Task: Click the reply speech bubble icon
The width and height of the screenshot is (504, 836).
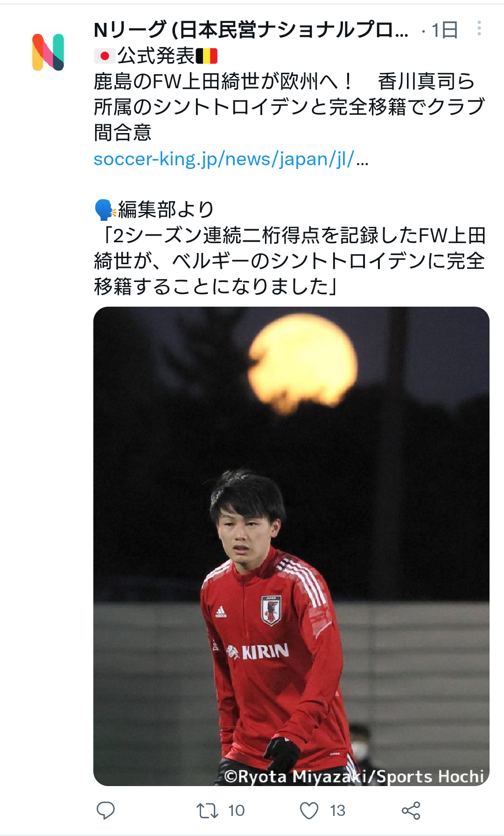Action: (x=105, y=810)
